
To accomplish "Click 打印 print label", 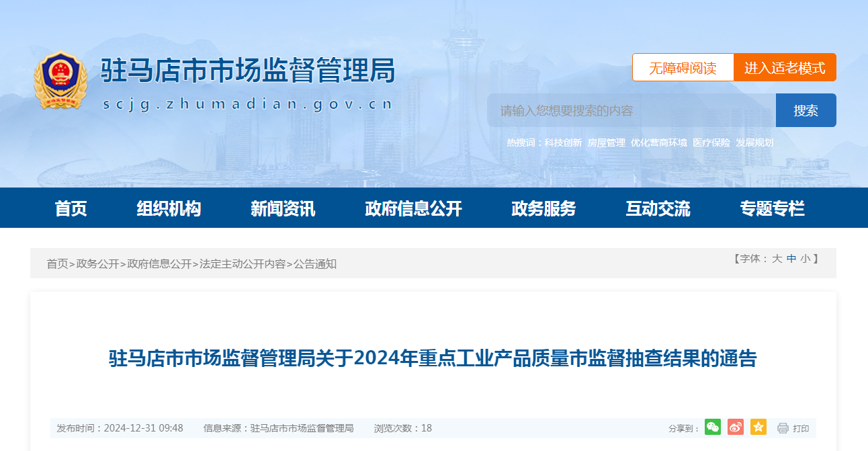I will (801, 428).
